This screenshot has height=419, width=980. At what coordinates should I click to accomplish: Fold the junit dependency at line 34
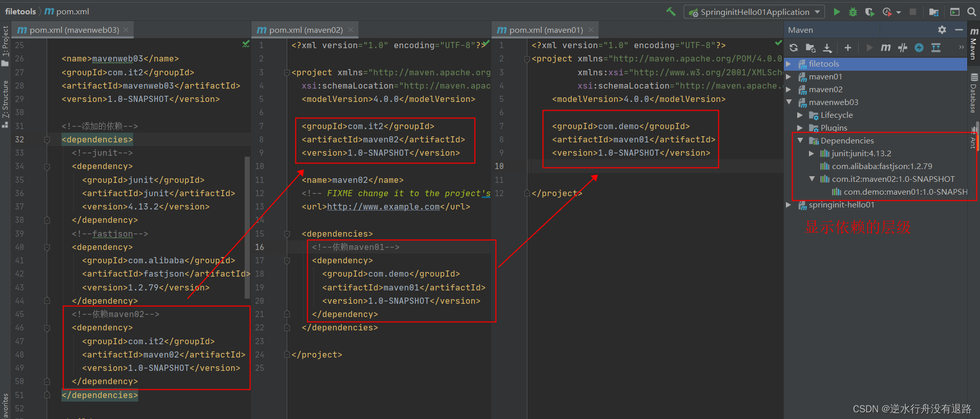(47, 166)
